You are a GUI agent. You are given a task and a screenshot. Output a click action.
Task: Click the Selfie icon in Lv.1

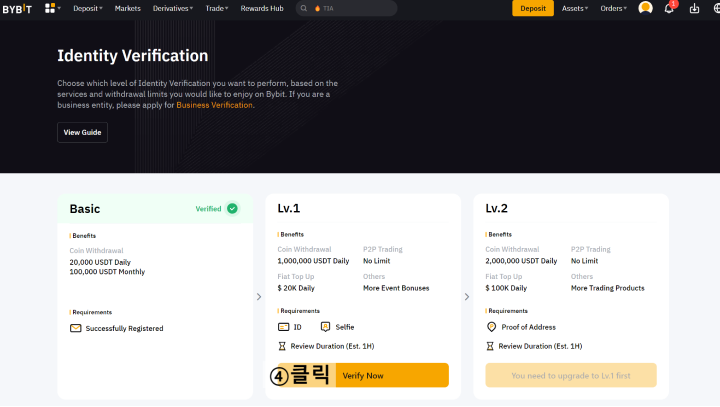pyautogui.click(x=325, y=327)
